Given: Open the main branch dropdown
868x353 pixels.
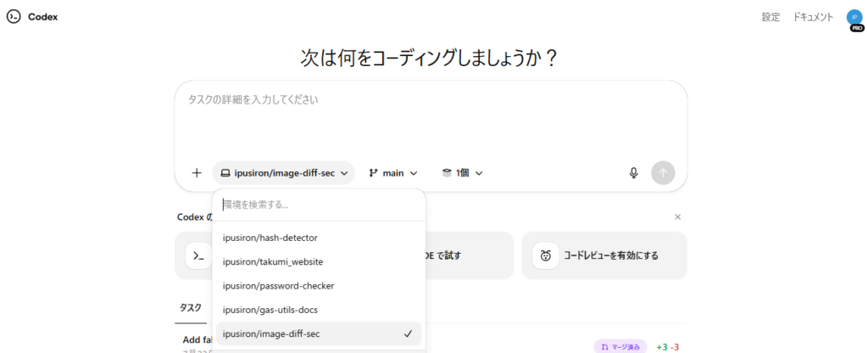Looking at the screenshot, I should (392, 173).
